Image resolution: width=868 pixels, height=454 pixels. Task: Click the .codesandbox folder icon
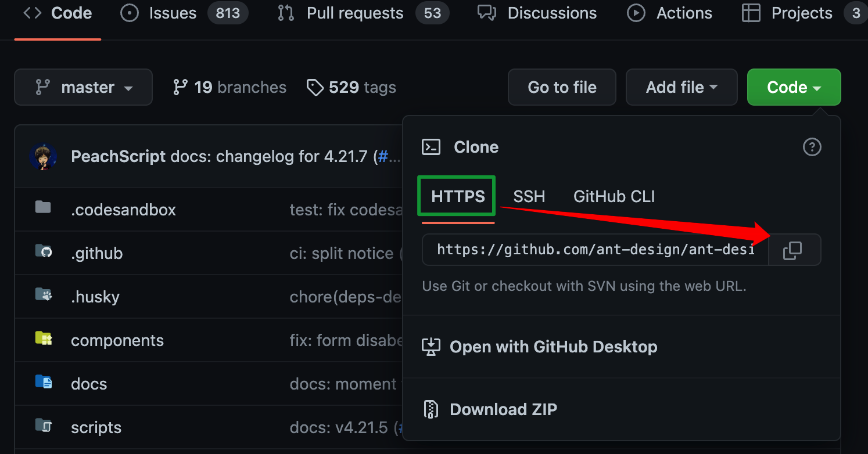click(x=43, y=208)
